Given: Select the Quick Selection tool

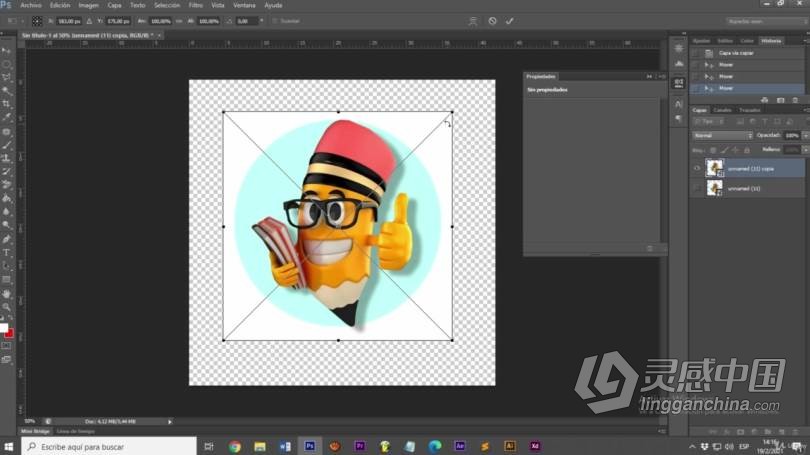Looking at the screenshot, I should click(x=6, y=91).
